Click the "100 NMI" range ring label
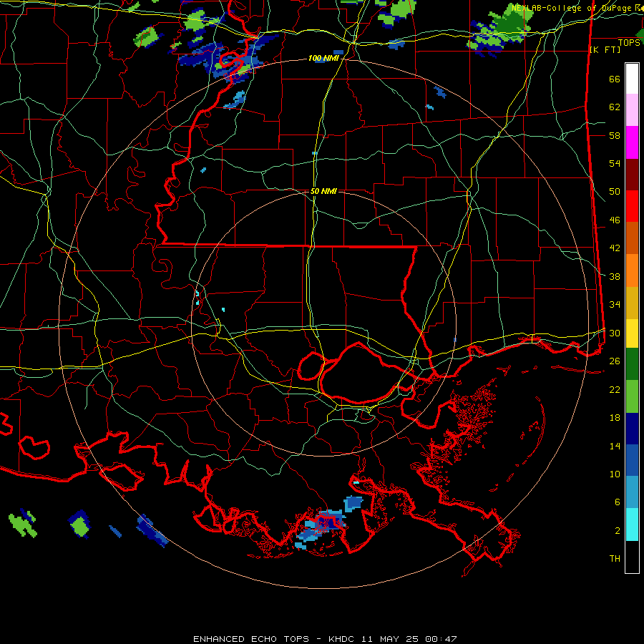The width and height of the screenshot is (644, 644). click(323, 59)
